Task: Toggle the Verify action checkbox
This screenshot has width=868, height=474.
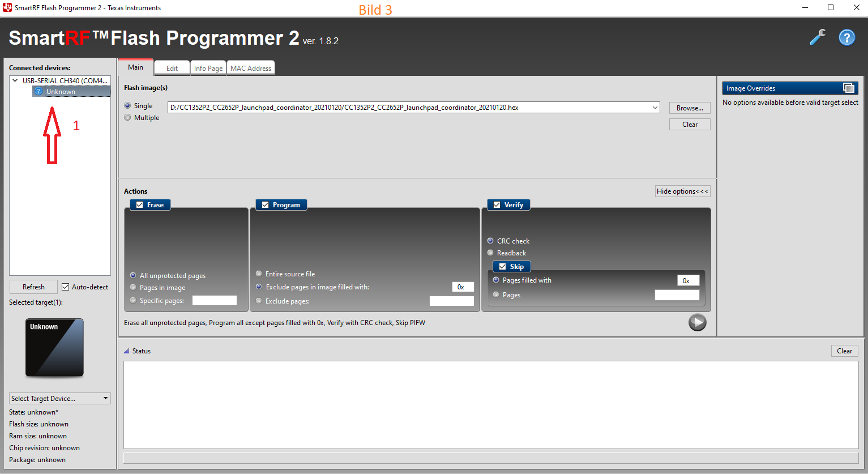Action: [x=497, y=204]
